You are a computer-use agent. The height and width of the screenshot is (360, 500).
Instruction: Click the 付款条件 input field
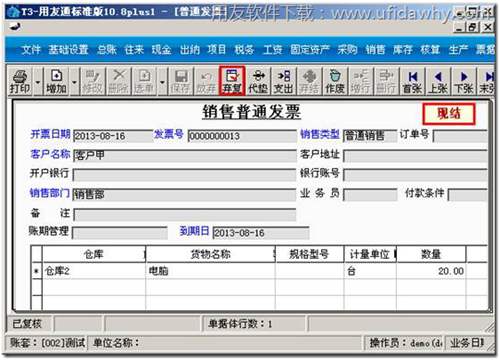tap(468, 195)
